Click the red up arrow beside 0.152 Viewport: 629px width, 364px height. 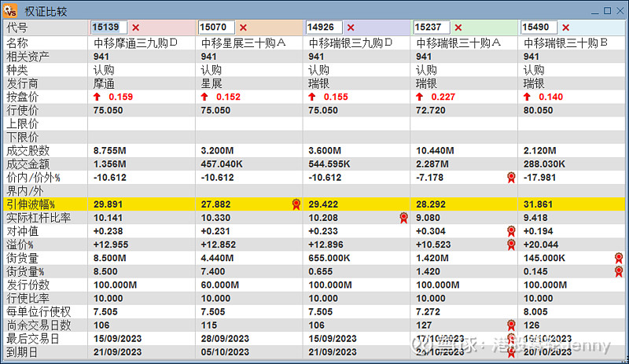(x=204, y=97)
